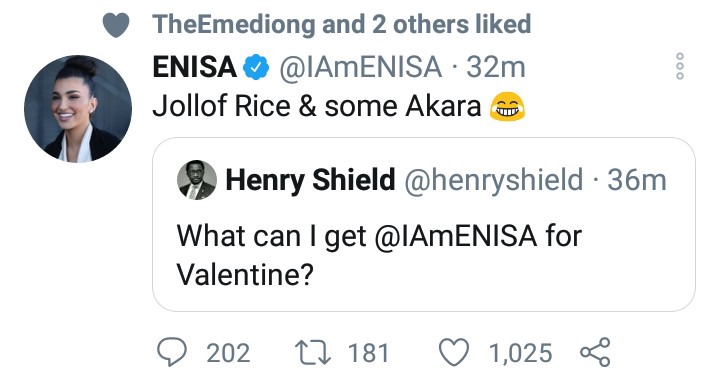Viewport: 720px width, 374px height.
Task: Click the 1,025 likes count
Action: [x=520, y=353]
